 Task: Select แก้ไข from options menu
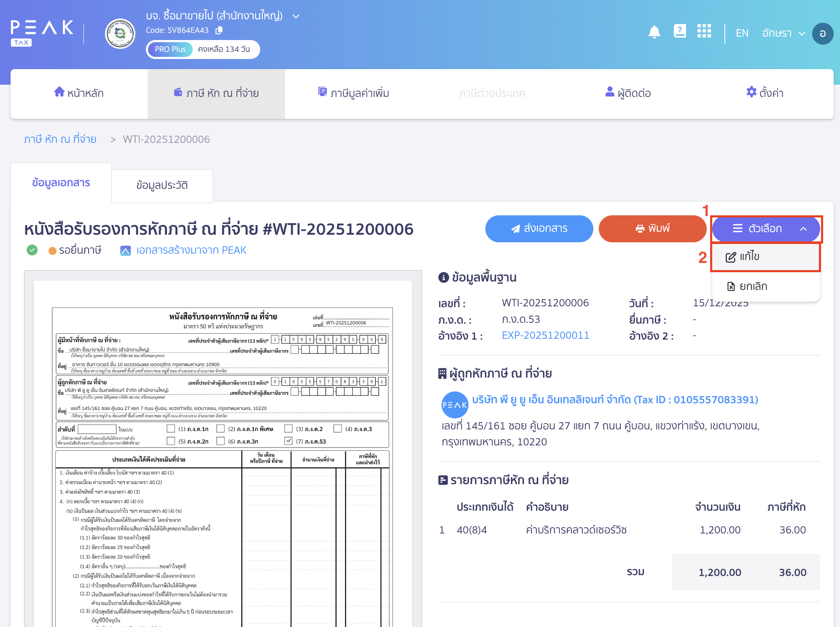click(749, 257)
